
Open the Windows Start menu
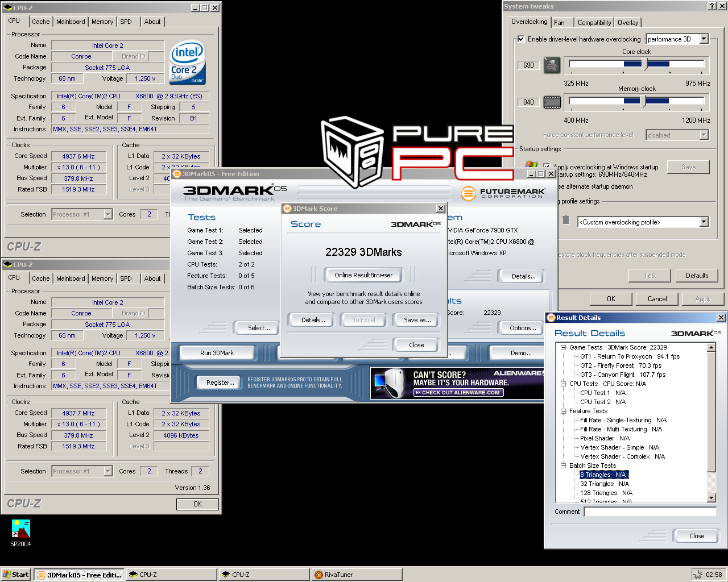(x=16, y=575)
